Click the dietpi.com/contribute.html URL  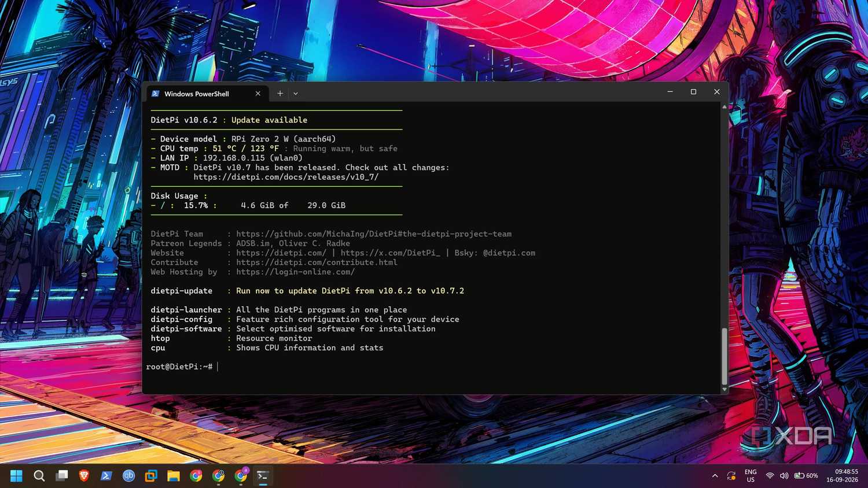coord(317,262)
